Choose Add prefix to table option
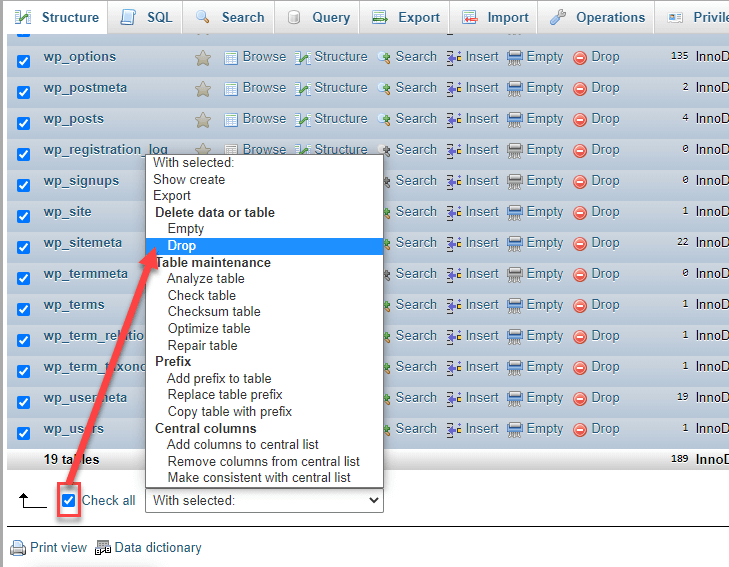This screenshot has height=567, width=729. click(219, 378)
